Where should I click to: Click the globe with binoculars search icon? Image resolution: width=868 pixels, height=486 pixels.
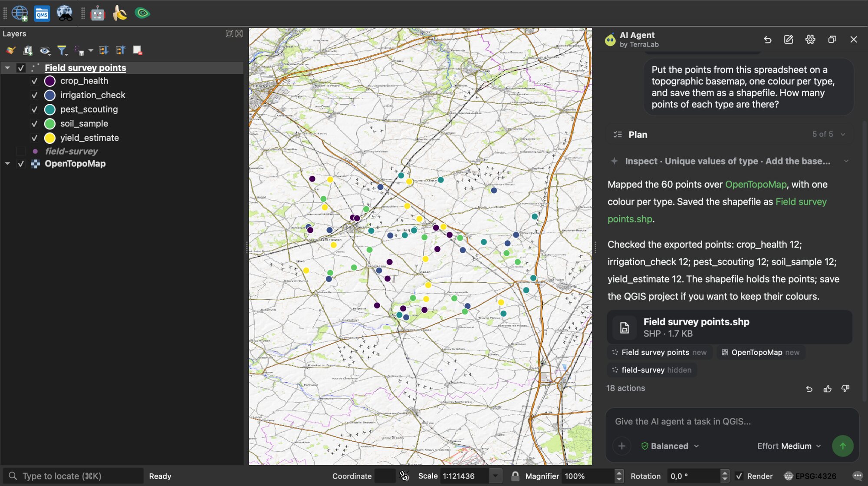(65, 13)
